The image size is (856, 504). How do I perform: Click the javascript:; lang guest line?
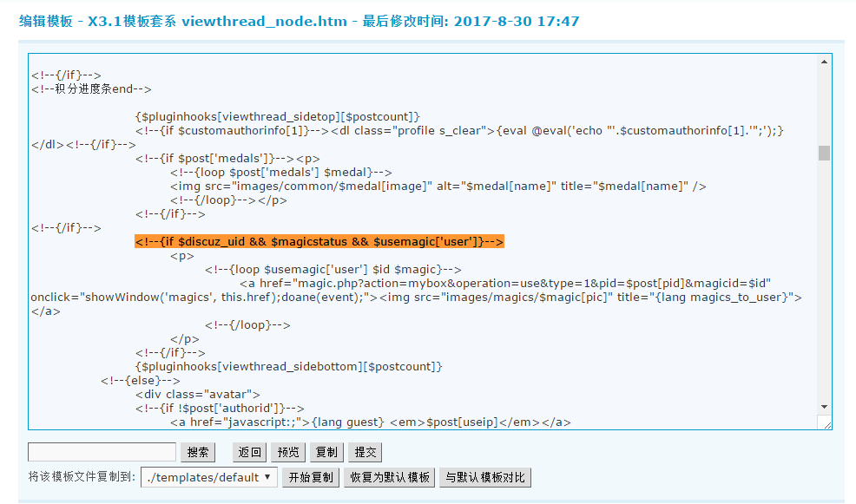(370, 422)
